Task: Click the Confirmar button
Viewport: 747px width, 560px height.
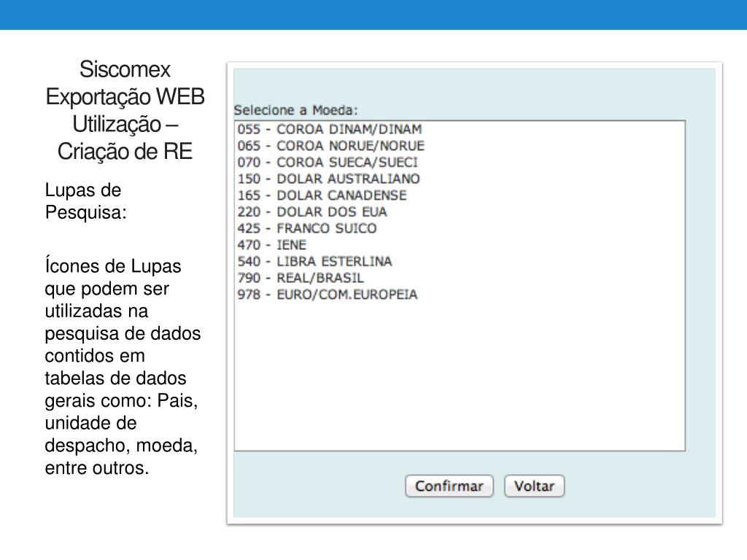Action: [x=449, y=486]
